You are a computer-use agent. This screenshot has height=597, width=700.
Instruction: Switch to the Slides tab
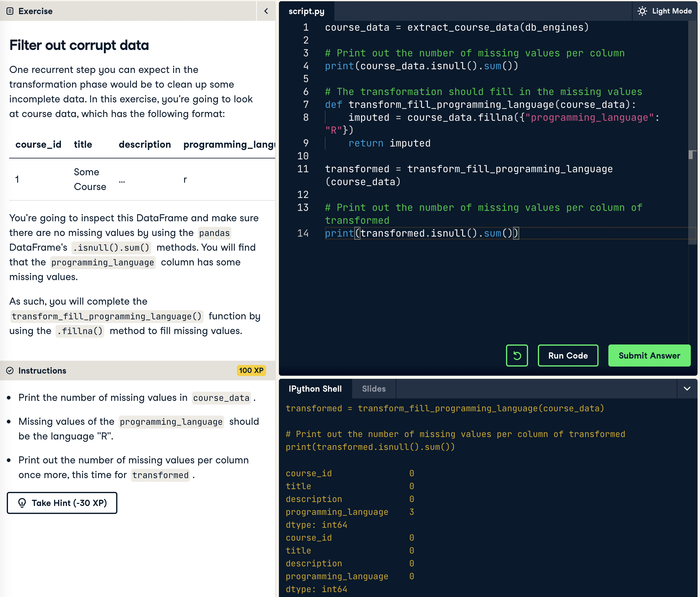pyautogui.click(x=373, y=389)
